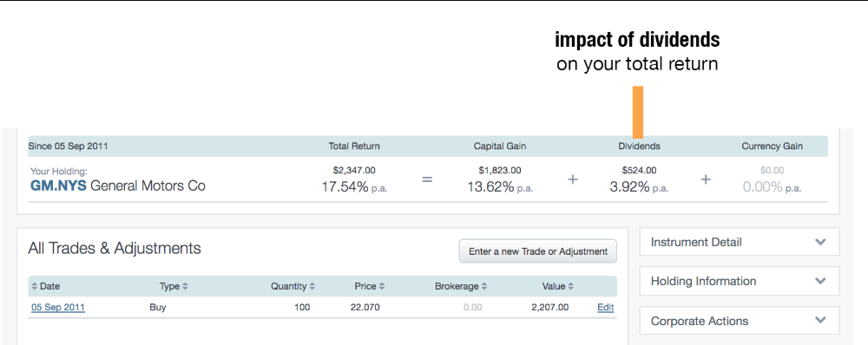Edit the 05 Sep 2011 Buy trade
868x345 pixels.
tap(606, 308)
